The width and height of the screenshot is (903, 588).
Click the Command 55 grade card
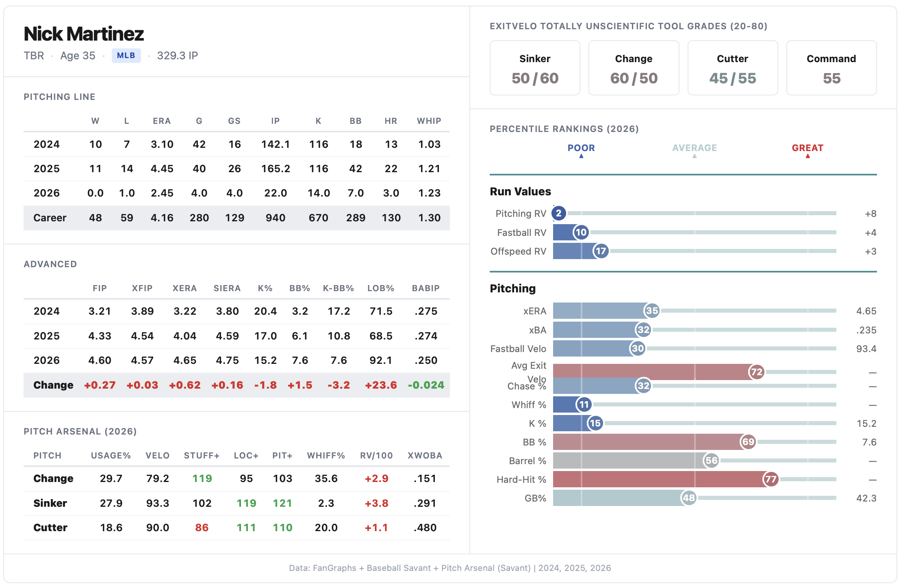[x=831, y=68]
